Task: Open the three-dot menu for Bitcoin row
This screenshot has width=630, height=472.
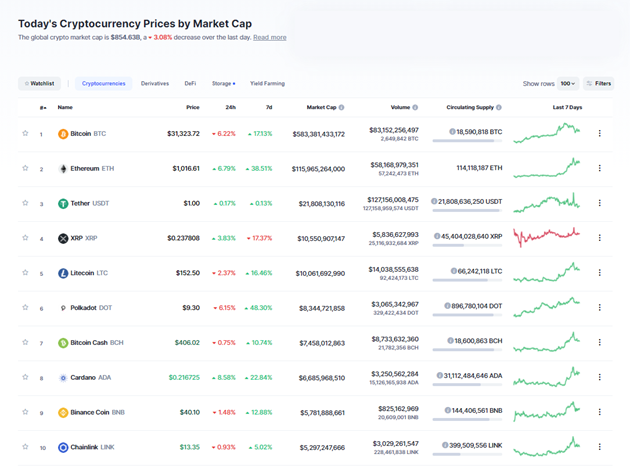Action: (x=599, y=133)
